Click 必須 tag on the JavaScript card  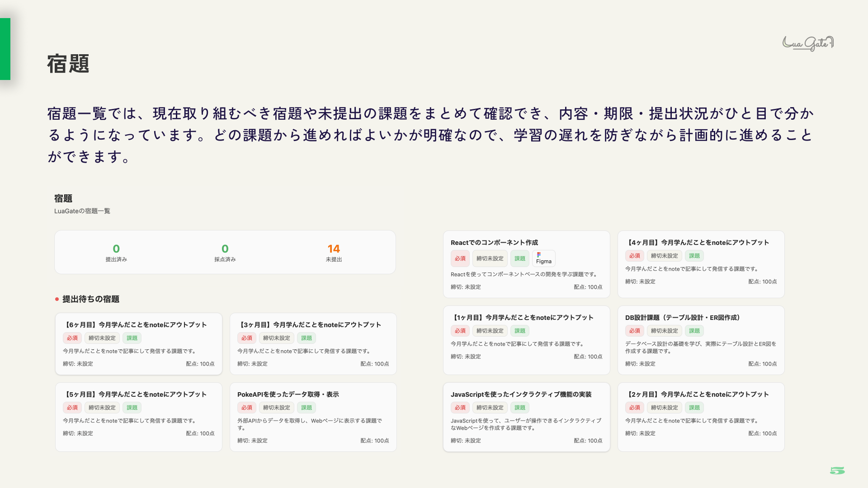[x=460, y=408]
